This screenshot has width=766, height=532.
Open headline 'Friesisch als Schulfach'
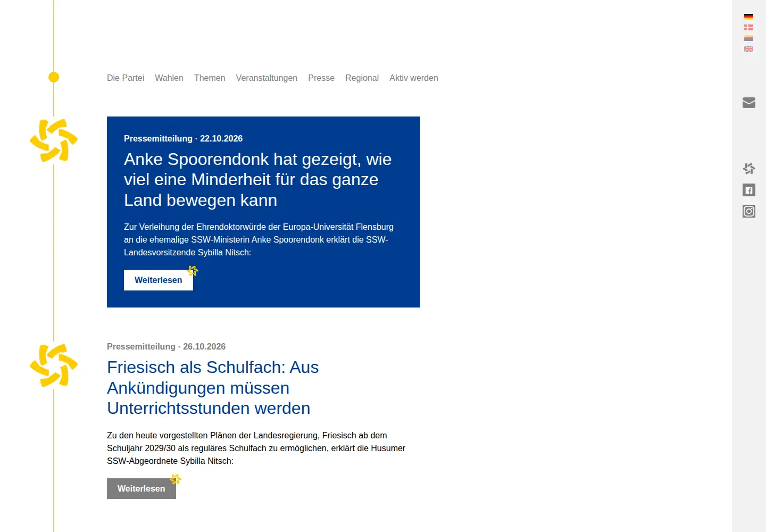(213, 388)
